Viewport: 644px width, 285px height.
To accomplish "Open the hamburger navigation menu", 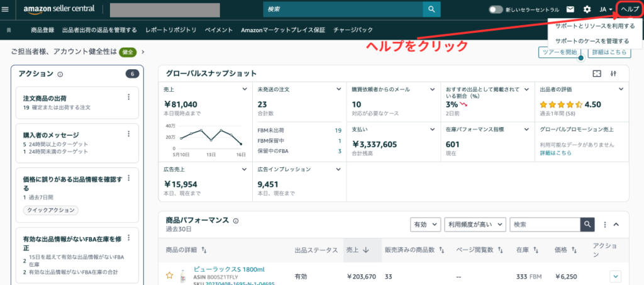I will 5,9.
